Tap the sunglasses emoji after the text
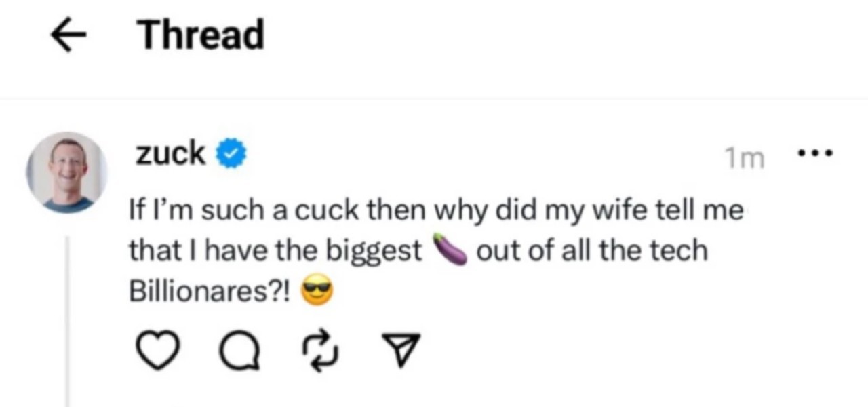The width and height of the screenshot is (868, 407). pyautogui.click(x=318, y=292)
